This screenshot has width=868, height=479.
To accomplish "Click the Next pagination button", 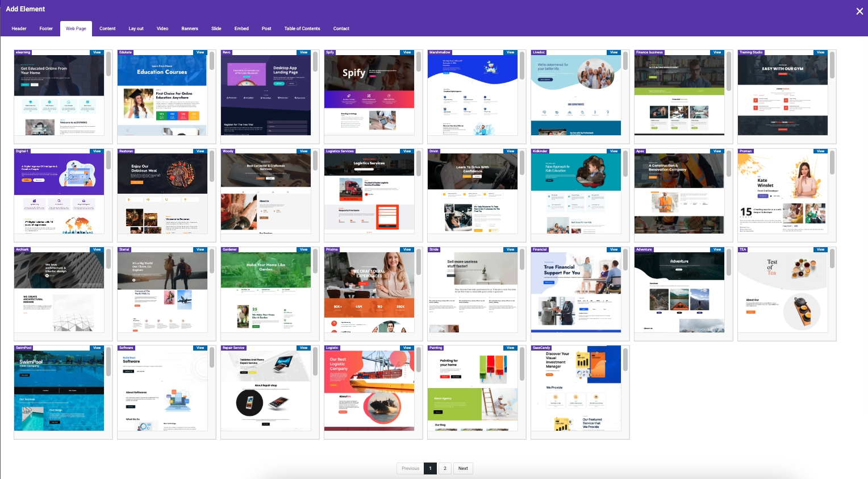I will (x=463, y=468).
